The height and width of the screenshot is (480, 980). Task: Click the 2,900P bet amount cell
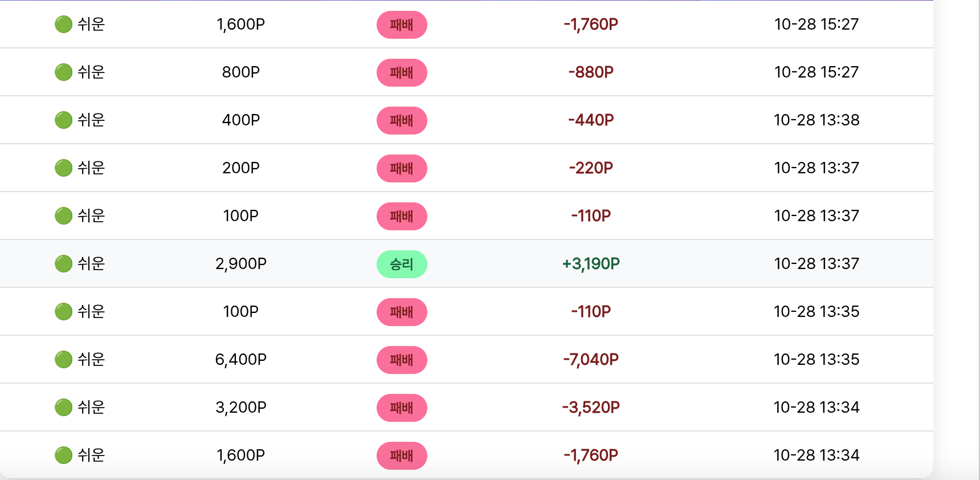point(241,263)
